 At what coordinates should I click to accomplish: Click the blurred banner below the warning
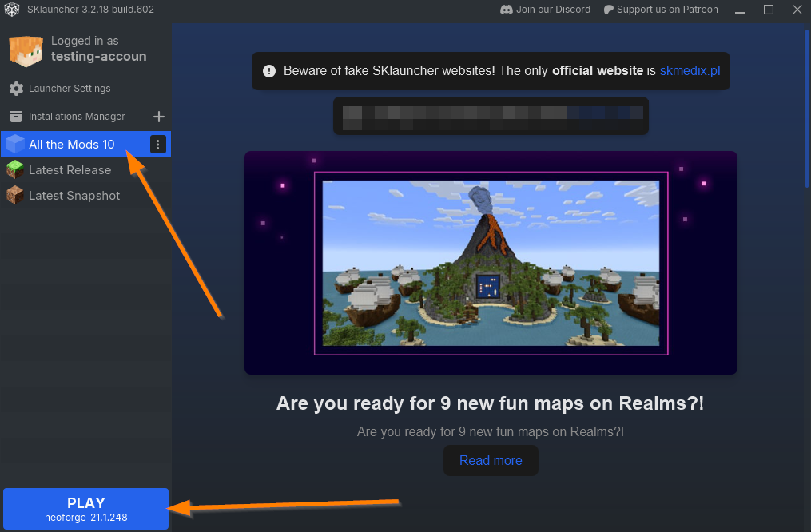pyautogui.click(x=491, y=116)
